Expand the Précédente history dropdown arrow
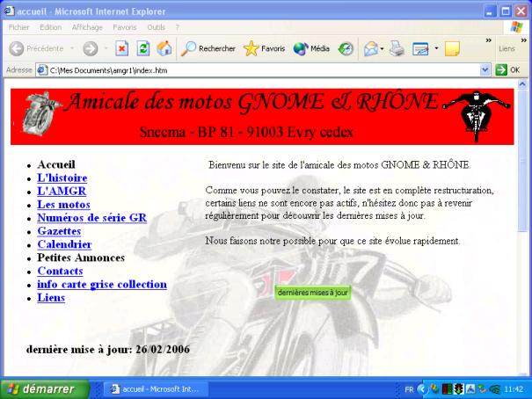Image resolution: width=532 pixels, height=399 pixels. (x=72, y=48)
